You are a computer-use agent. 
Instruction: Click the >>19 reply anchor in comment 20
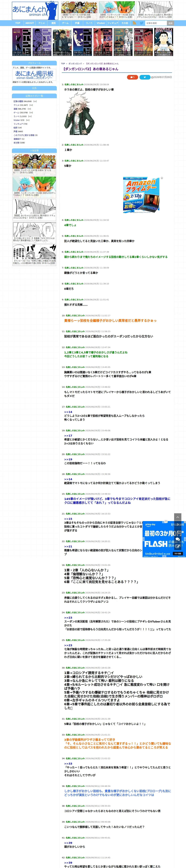point(68,459)
